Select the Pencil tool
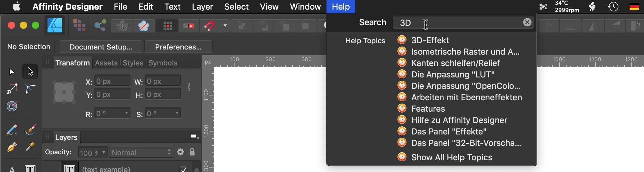This screenshot has width=644, height=172. point(12,130)
